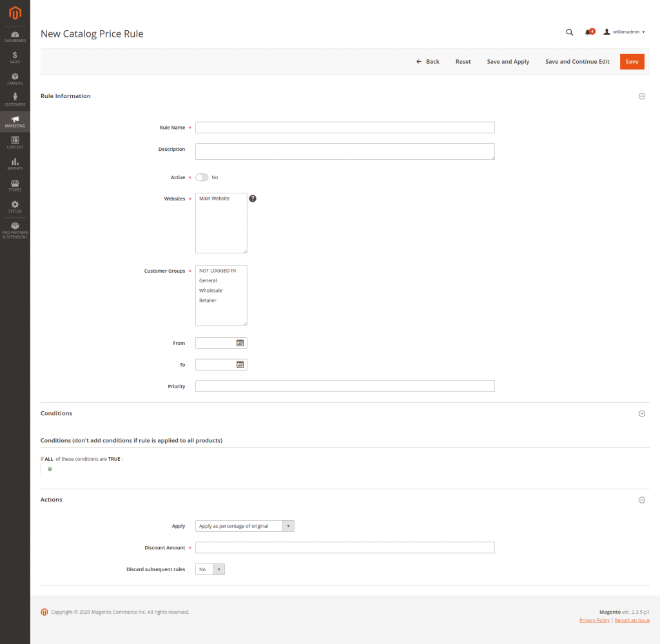Open the notifications bell icon
The height and width of the screenshot is (644, 660).
click(x=588, y=32)
